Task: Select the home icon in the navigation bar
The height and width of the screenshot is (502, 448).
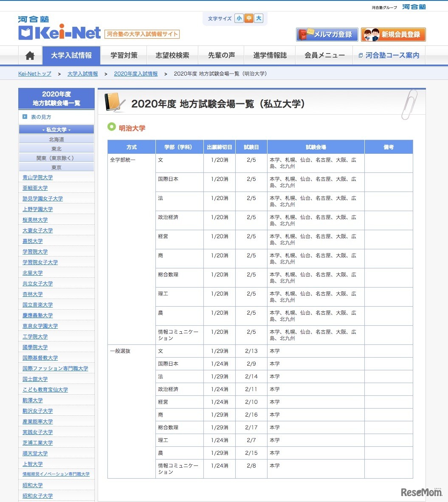Action: (x=30, y=55)
